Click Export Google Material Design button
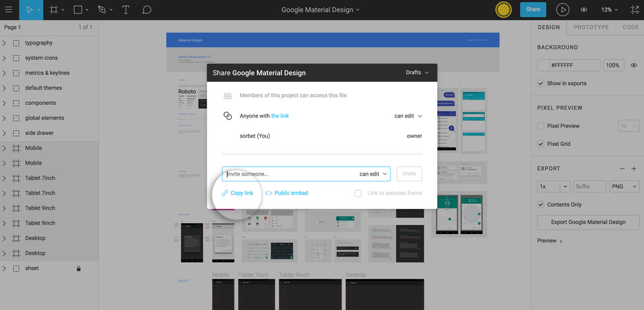 [588, 223]
